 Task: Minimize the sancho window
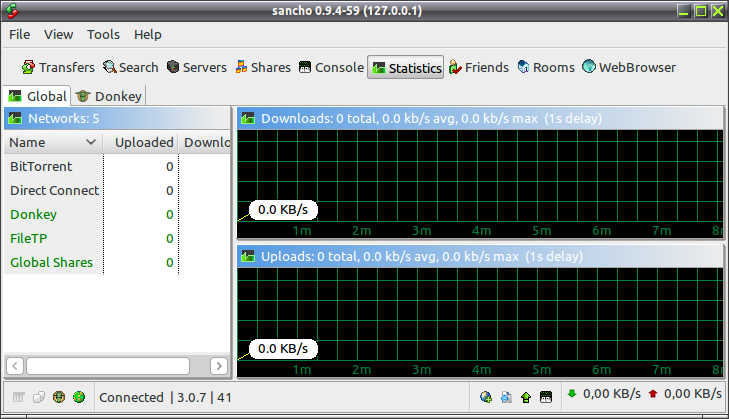[x=683, y=11]
